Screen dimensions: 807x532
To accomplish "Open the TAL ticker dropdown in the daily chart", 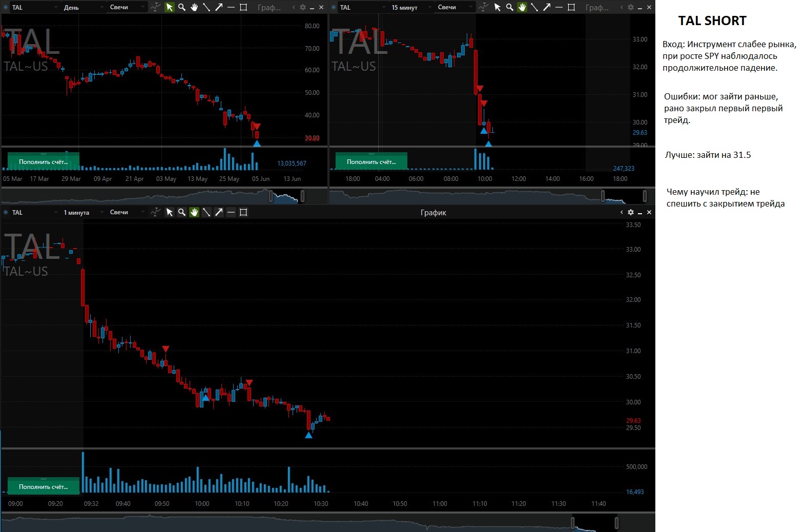I will [x=34, y=7].
